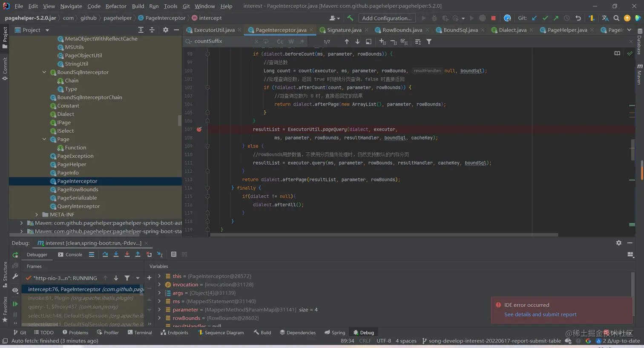Click Collapse All icon in Project panel
Image resolution: width=644 pixels, height=348 pixels.
point(152,30)
